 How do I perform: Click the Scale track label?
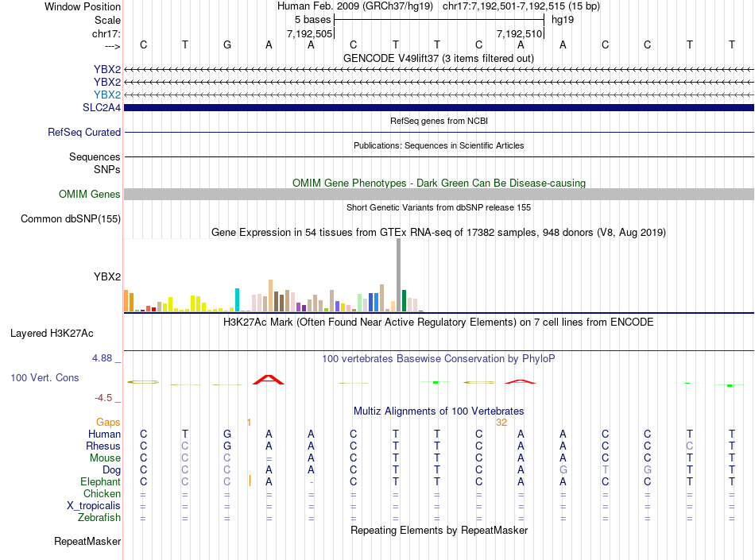(107, 20)
